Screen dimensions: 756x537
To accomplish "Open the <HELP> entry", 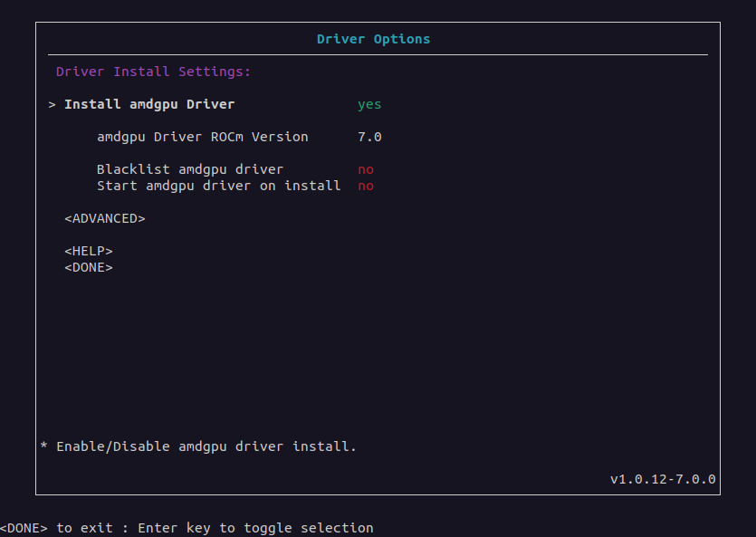I will point(88,251).
